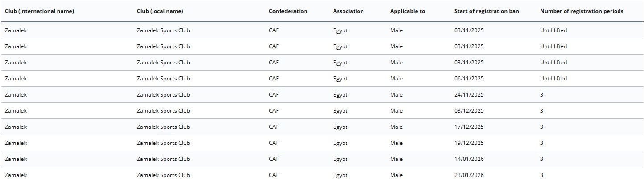This screenshot has width=644, height=190.
Task: Click registration periods '3' in 19/12/2025 row
Action: click(541, 143)
